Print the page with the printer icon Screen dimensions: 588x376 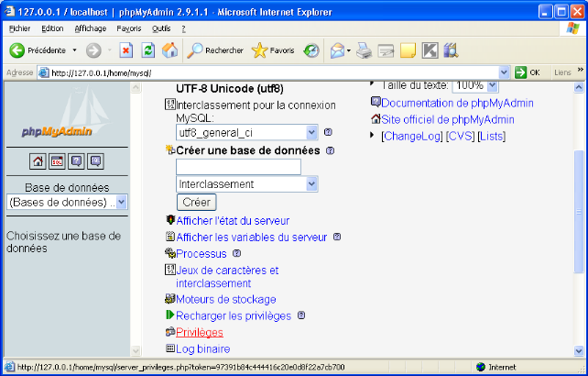click(364, 50)
